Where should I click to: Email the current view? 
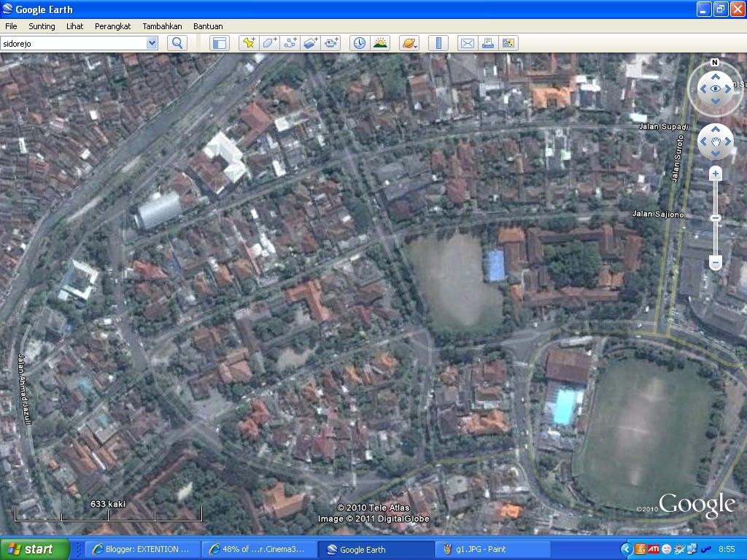[467, 43]
